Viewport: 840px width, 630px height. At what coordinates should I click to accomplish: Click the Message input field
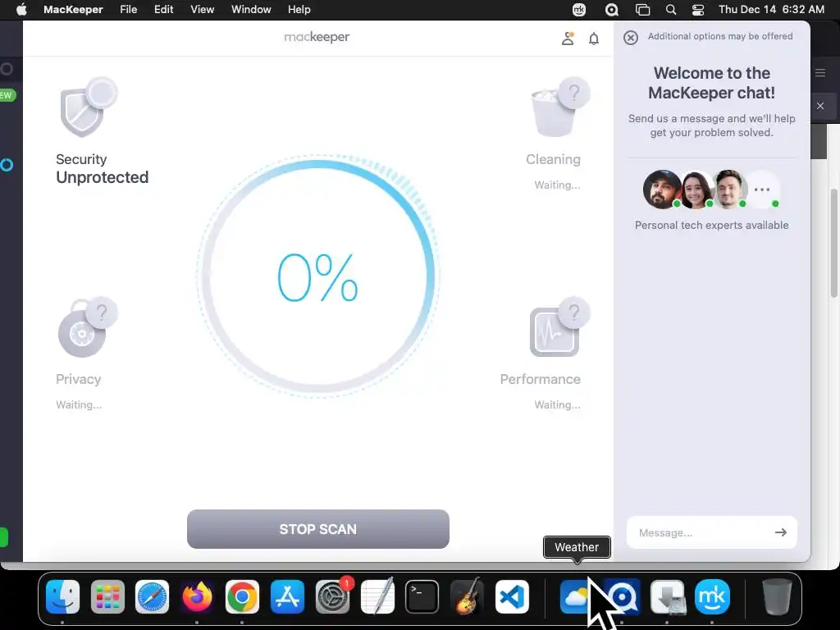tap(712, 532)
